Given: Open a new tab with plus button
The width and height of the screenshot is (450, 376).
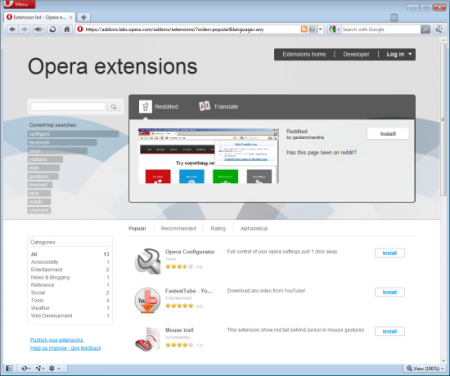Looking at the screenshot, I should (84, 17).
